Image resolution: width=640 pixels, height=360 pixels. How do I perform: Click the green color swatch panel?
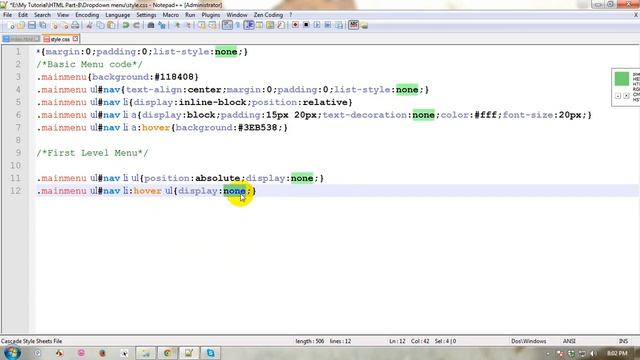pos(622,79)
